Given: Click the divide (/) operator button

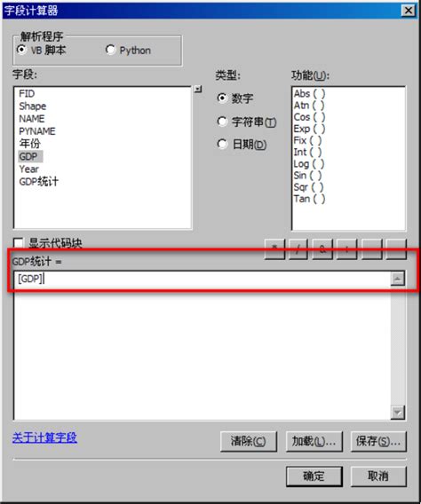Looking at the screenshot, I should pyautogui.click(x=298, y=248).
